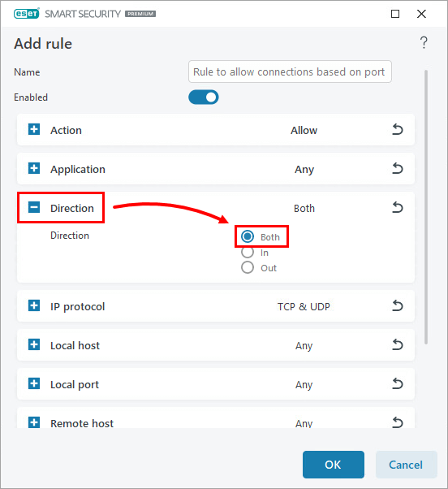Reset the Application setting to default
448x489 pixels.
click(397, 168)
